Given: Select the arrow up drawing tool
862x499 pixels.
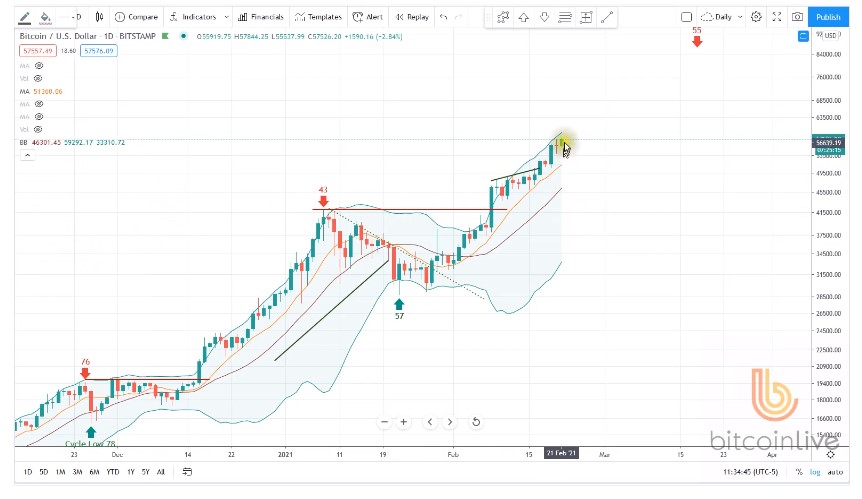Looking at the screenshot, I should [x=524, y=17].
